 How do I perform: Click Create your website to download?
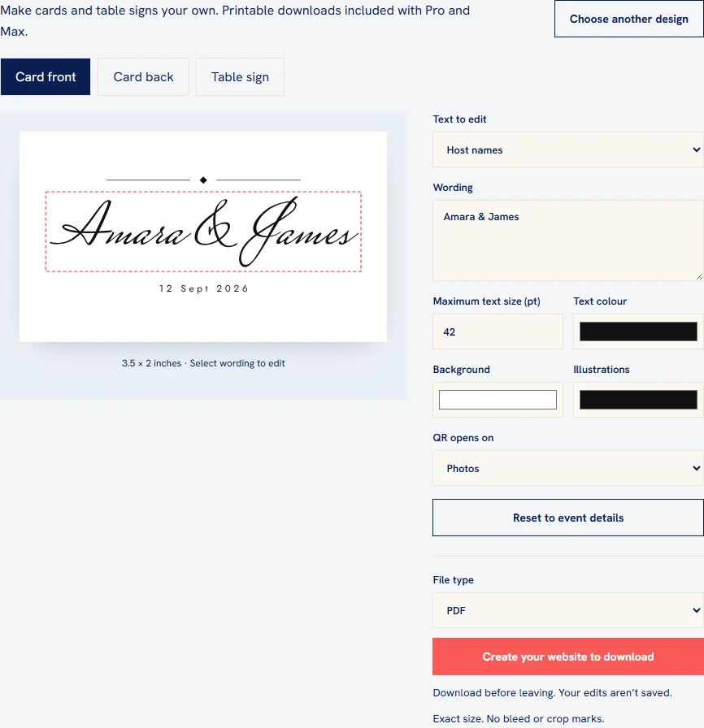(568, 656)
